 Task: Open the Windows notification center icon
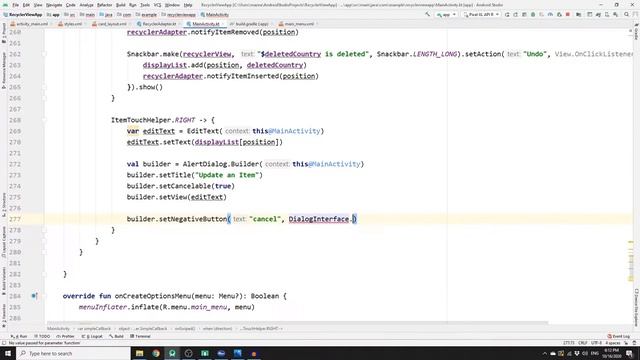[629, 353]
